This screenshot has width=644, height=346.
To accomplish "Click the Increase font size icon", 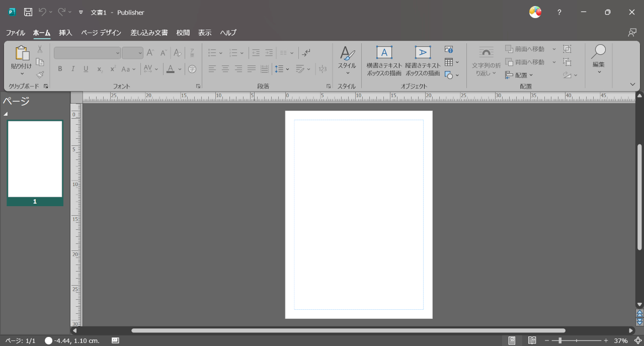I will [150, 53].
